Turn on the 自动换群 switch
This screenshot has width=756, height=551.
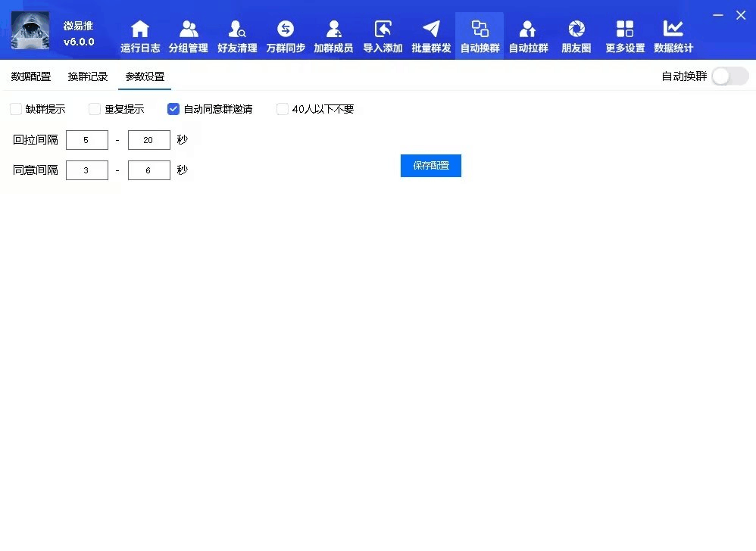click(x=729, y=76)
